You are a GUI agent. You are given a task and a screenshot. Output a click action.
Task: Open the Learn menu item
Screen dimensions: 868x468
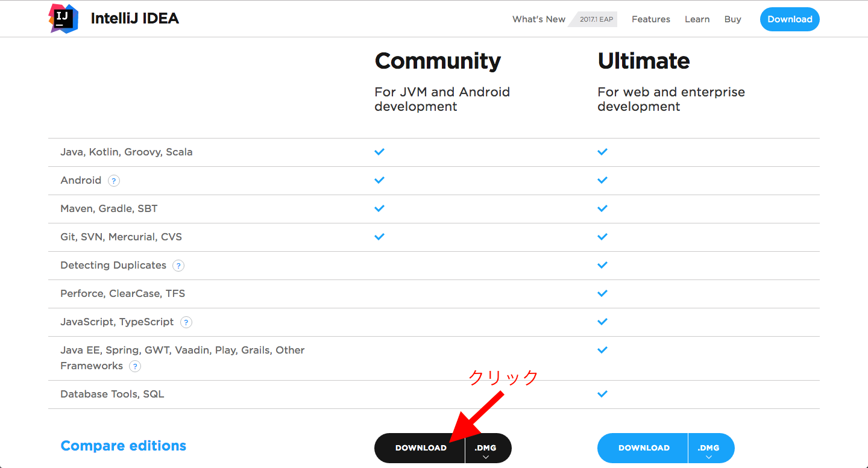coord(697,19)
